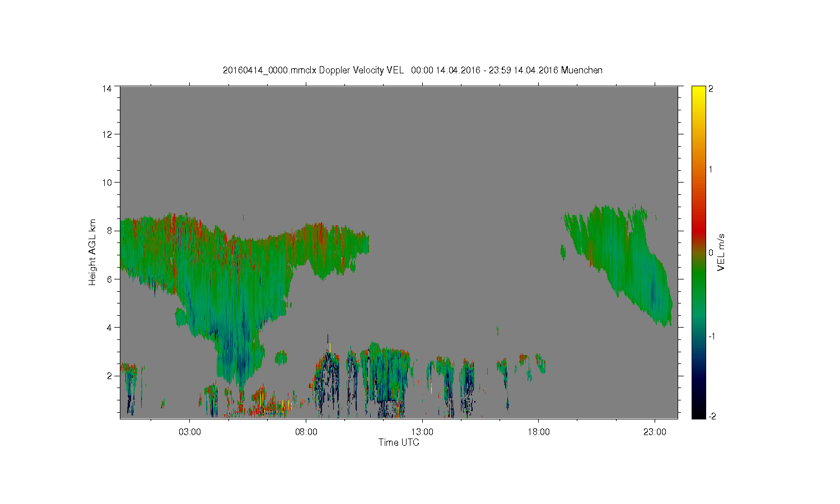
Task: Click the "VEL m/s" colorbar label
Action: click(x=721, y=252)
